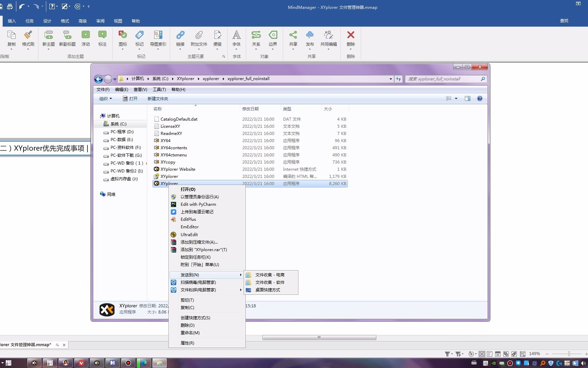This screenshot has height=368, width=588.
Task: Click the Edge browser icon in taskbar
Action: point(144,363)
